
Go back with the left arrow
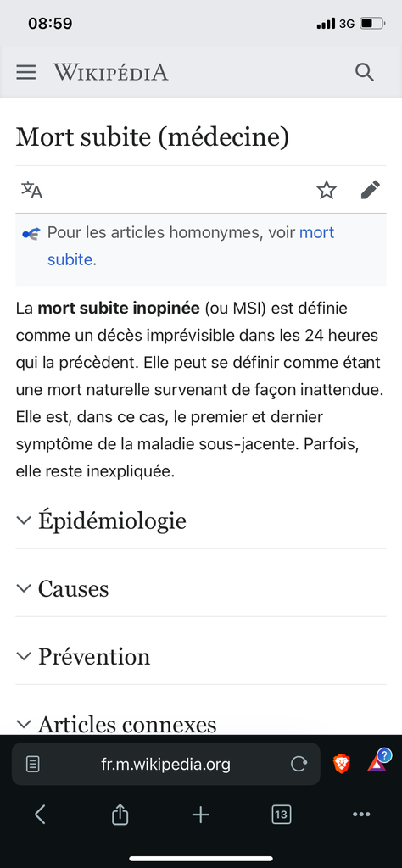click(40, 815)
